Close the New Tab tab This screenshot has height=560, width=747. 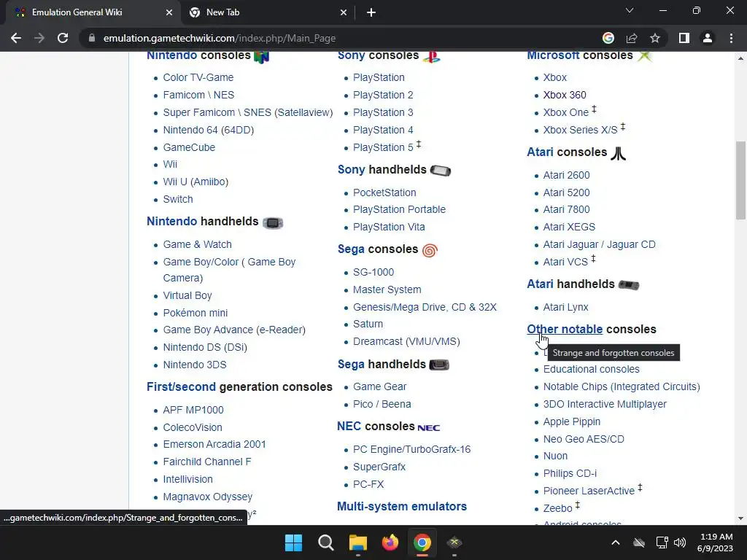pos(344,13)
